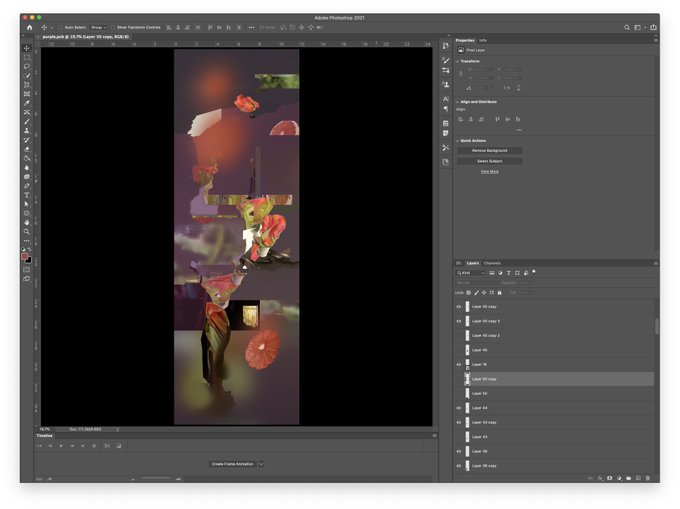Delete layer using the trash icon
The width and height of the screenshot is (680, 509).
tap(647, 478)
